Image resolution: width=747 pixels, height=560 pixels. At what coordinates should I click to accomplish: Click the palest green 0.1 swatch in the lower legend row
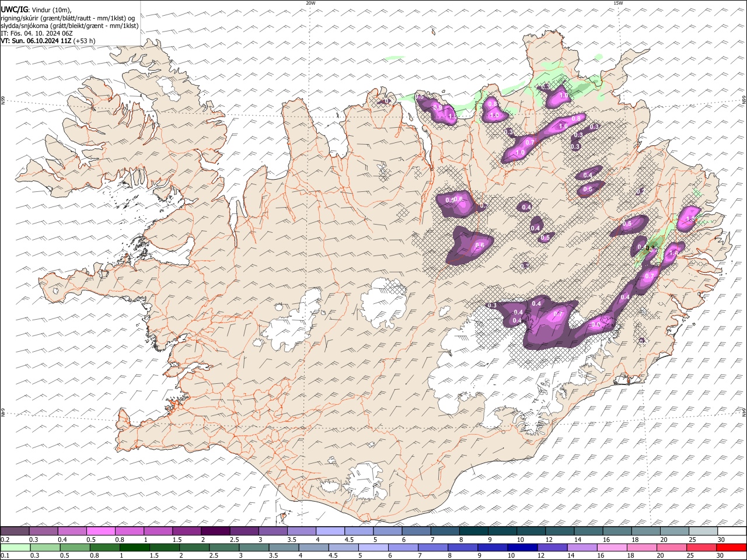pyautogui.click(x=15, y=548)
